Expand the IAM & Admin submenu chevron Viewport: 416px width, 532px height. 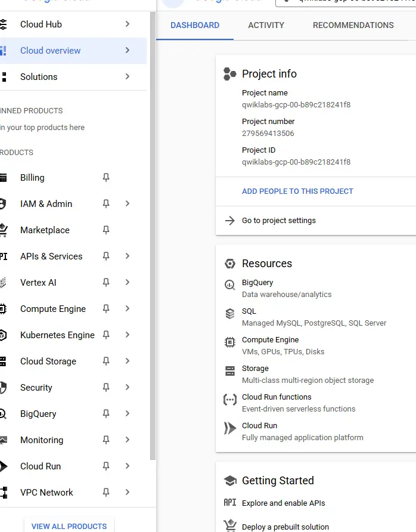point(128,203)
